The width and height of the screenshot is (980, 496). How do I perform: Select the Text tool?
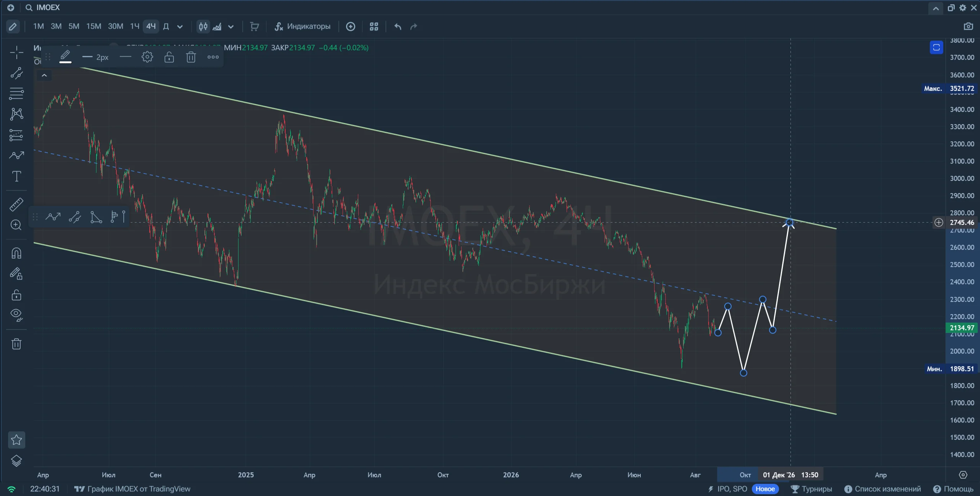point(16,176)
